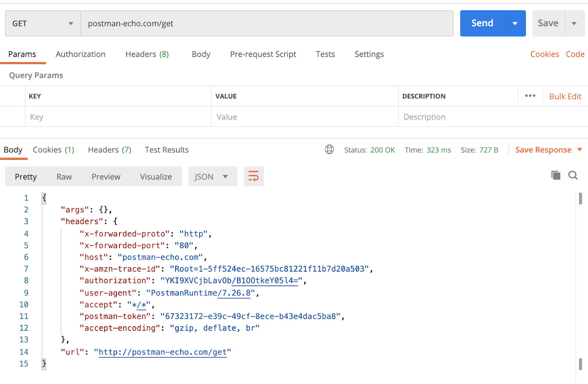Click the "postman-echo.com" host value
Viewport: 588px width, 384px height.
pos(160,257)
